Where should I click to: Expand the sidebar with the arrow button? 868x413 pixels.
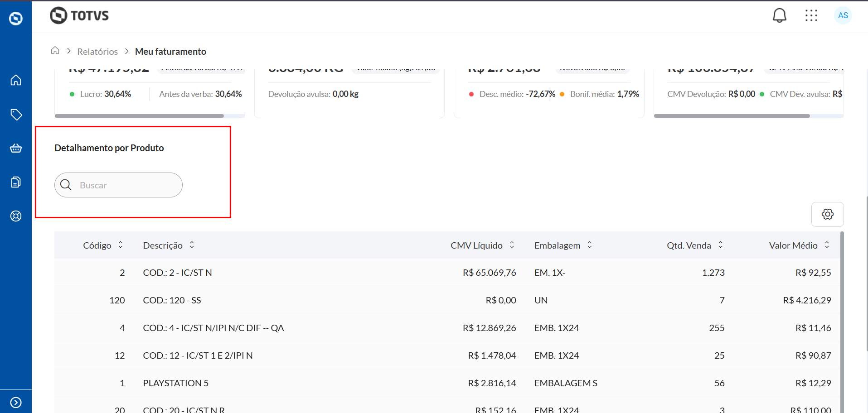(x=16, y=402)
